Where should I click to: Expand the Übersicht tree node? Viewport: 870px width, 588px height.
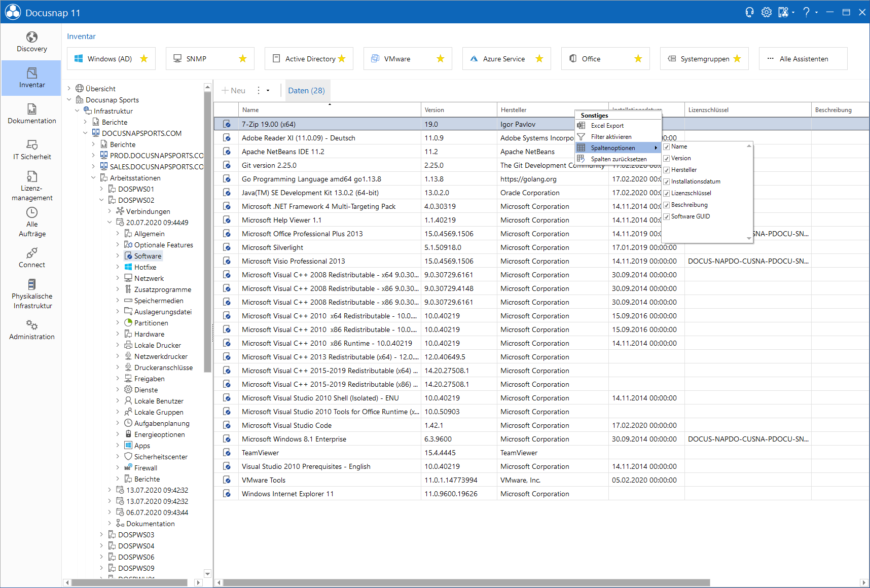pyautogui.click(x=69, y=89)
